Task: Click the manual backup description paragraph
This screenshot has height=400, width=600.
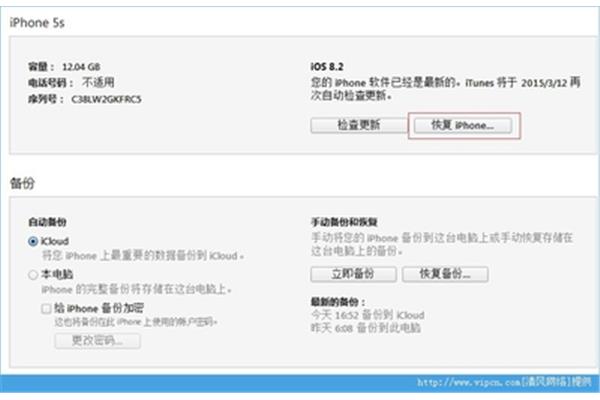Action: coord(442,244)
